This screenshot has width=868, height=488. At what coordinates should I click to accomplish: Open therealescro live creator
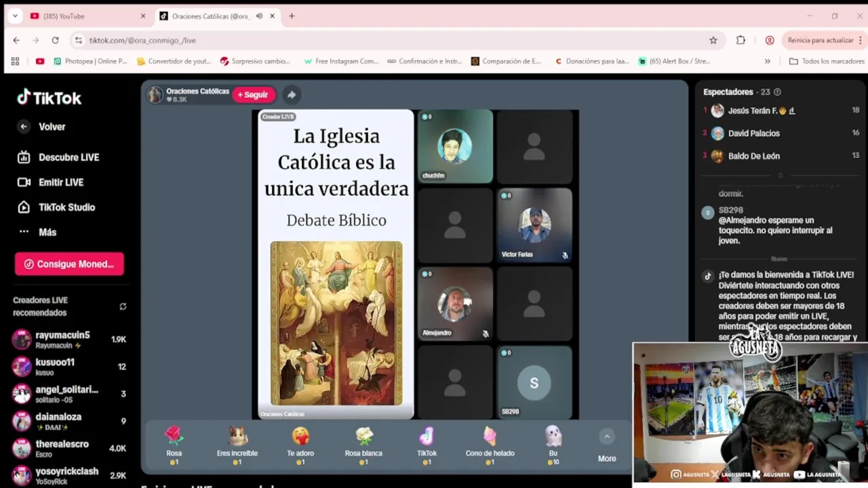click(x=68, y=448)
